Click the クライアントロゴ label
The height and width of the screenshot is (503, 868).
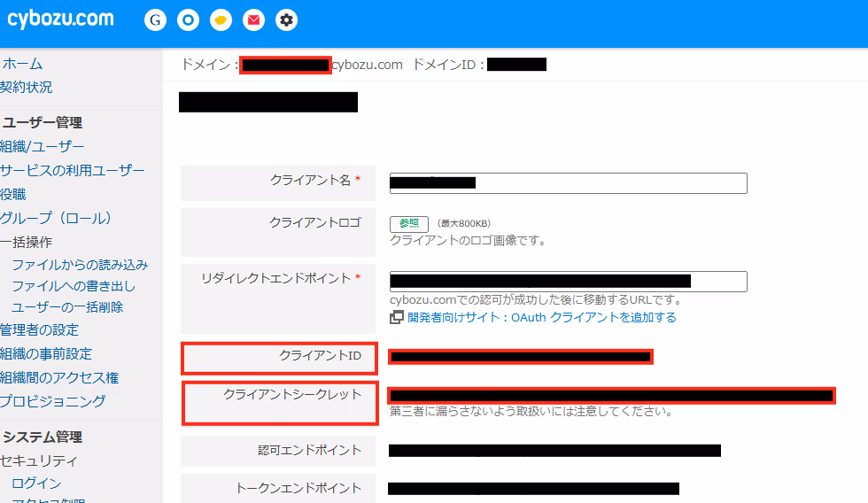315,222
